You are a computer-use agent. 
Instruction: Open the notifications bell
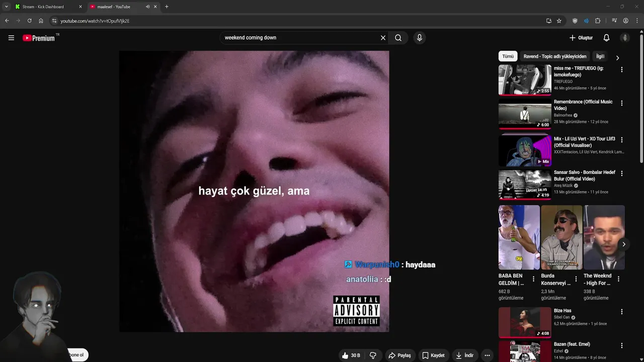point(606,38)
